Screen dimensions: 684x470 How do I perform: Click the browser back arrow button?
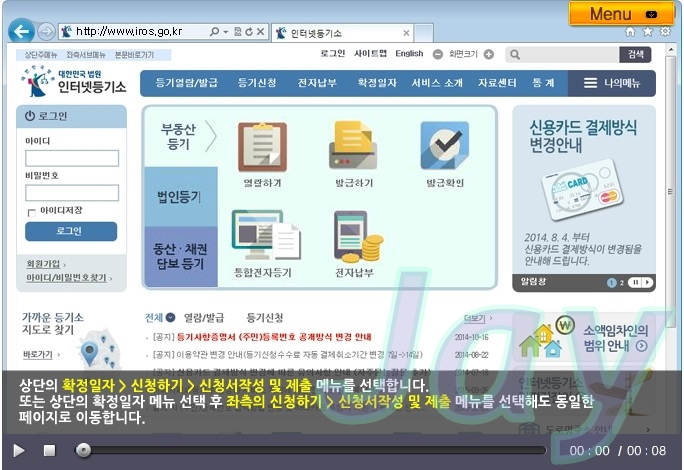coord(21,31)
